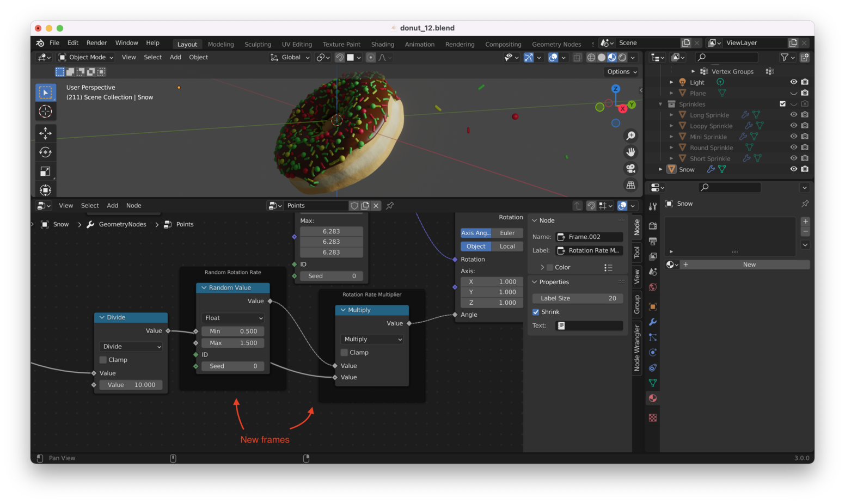Pin the Points node tree
Screen dimensions: 845x504
tap(390, 206)
